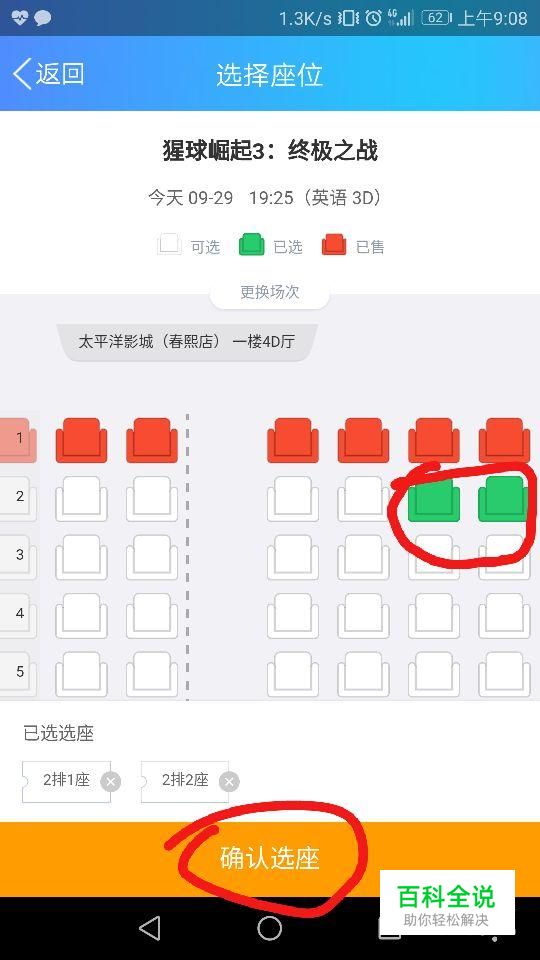Image resolution: width=540 pixels, height=960 pixels.
Task: Select the leftmost empty seat in row 2
Action: tap(81, 499)
